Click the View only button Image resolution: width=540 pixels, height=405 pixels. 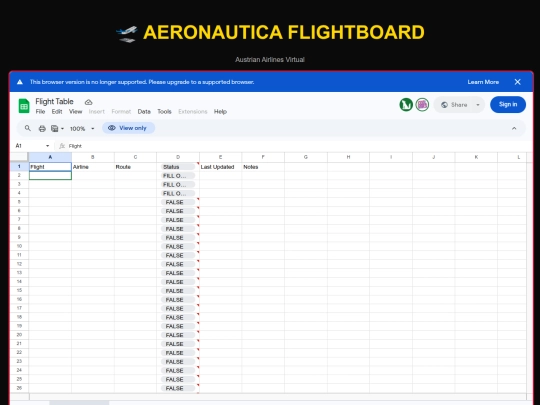(128, 128)
